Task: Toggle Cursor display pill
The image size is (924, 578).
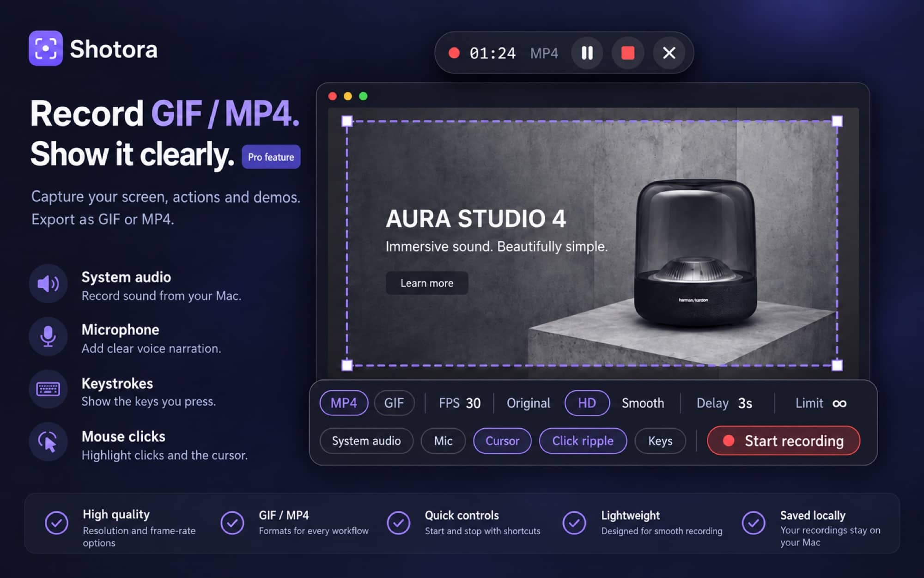Action: pos(502,441)
